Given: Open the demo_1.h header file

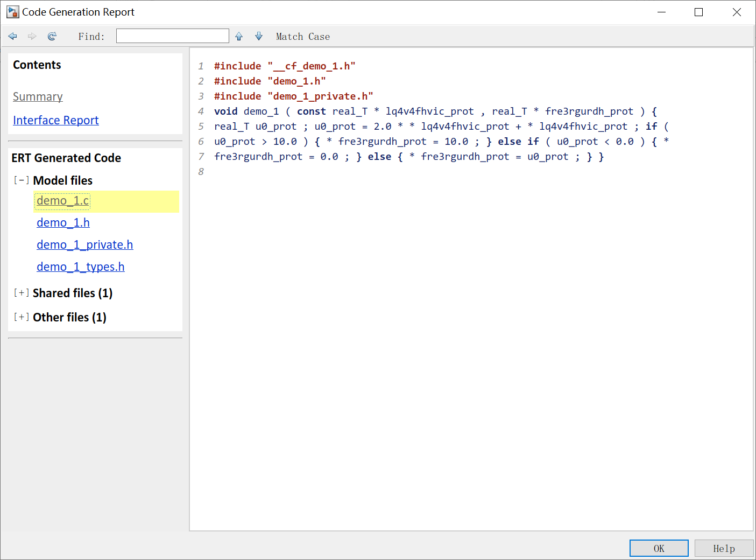Looking at the screenshot, I should click(63, 223).
